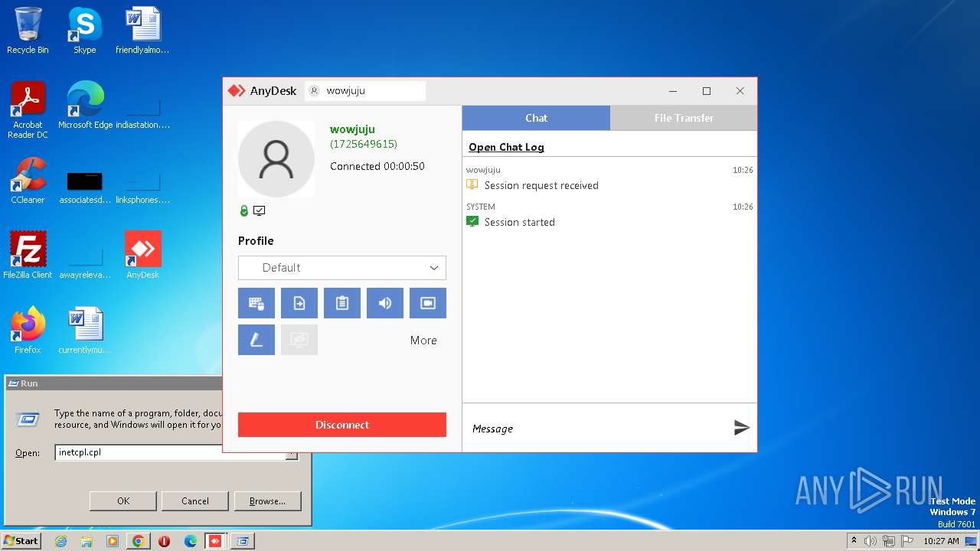
Task: Click the wowjuju session tab
Action: point(365,91)
